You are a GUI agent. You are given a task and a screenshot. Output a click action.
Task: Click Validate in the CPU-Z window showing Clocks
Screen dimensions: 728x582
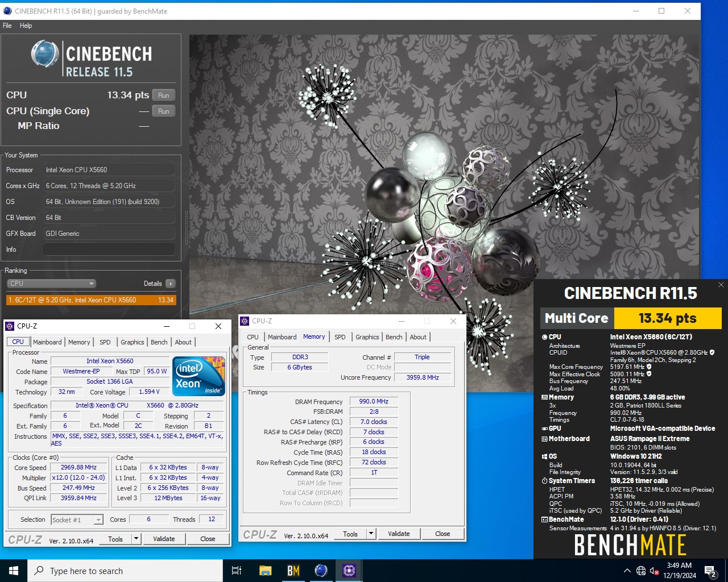164,539
